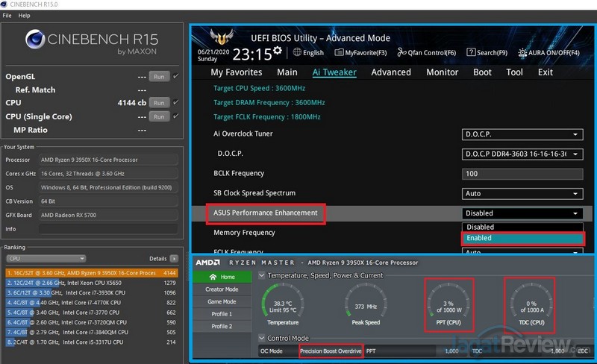Run the CPU benchmark
The height and width of the screenshot is (364, 597).
158,102
